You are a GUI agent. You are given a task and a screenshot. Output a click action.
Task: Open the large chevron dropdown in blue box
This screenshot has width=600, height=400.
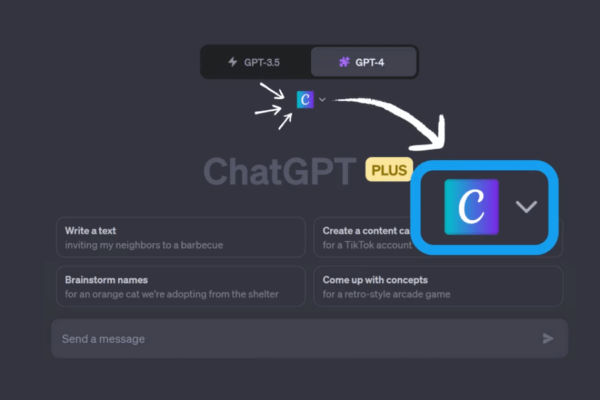pyautogui.click(x=527, y=207)
